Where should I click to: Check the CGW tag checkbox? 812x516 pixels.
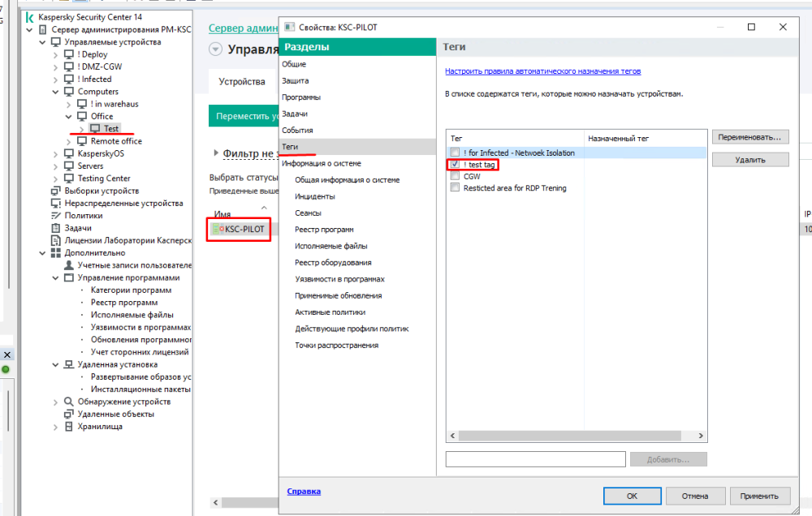(x=455, y=176)
